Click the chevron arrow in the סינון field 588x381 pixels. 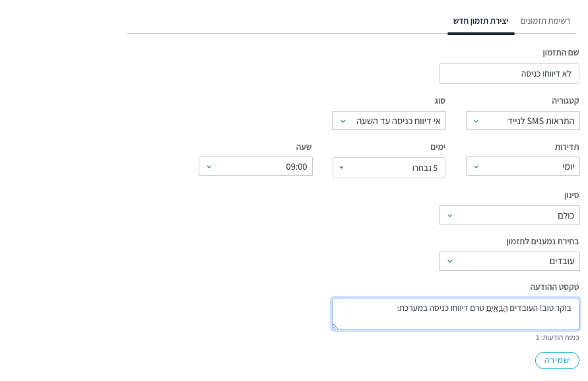[450, 216]
